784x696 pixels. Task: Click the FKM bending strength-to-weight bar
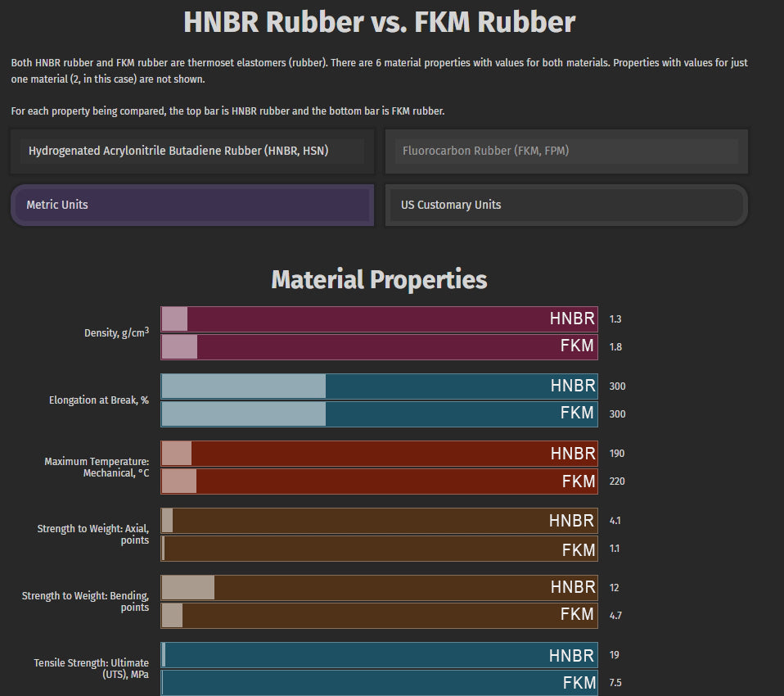pos(379,615)
